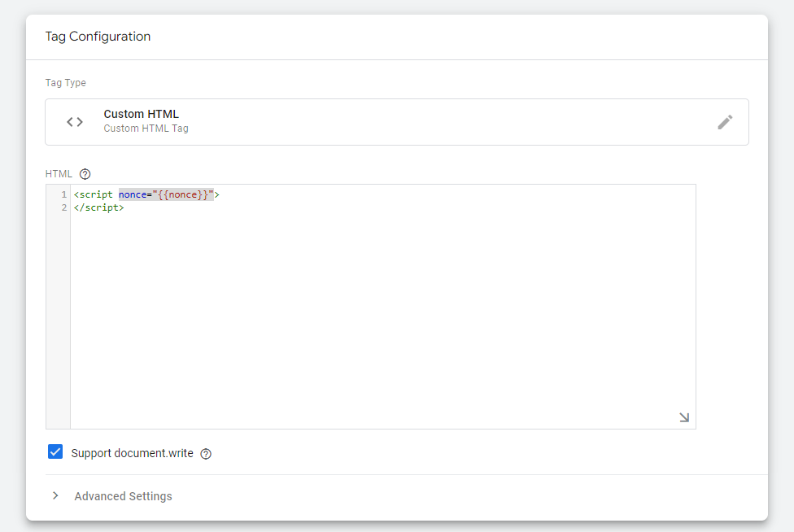Open help icon next to HTML label
794x532 pixels.
[x=85, y=174]
